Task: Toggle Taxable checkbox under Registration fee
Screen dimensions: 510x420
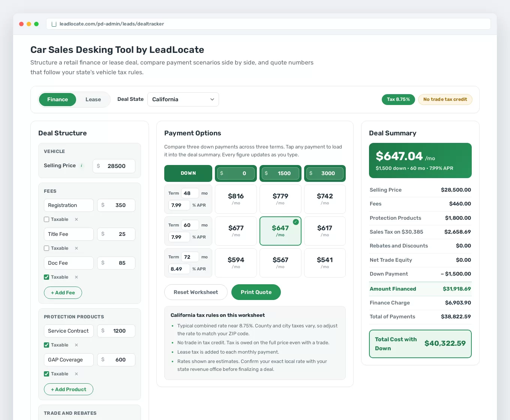Action: [46, 219]
